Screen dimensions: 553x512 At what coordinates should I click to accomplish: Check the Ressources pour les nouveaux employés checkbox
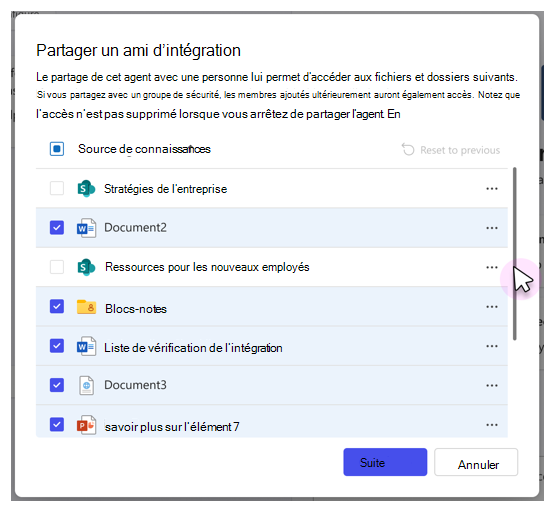click(57, 267)
